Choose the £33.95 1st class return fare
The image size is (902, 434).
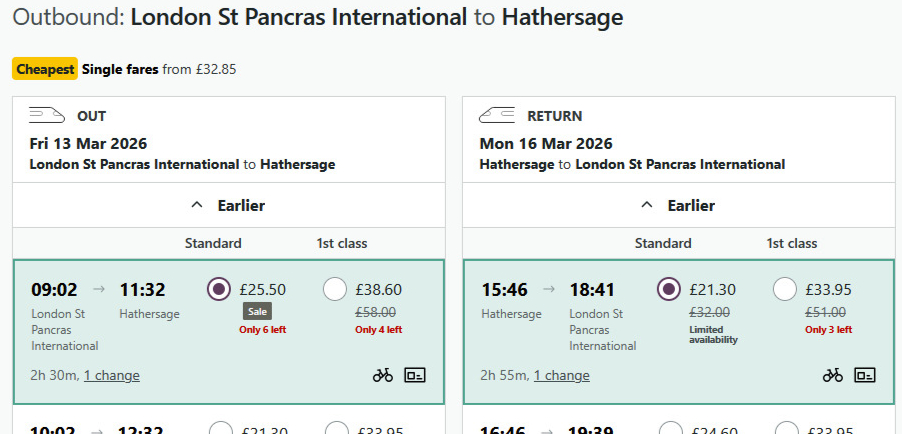click(x=786, y=289)
